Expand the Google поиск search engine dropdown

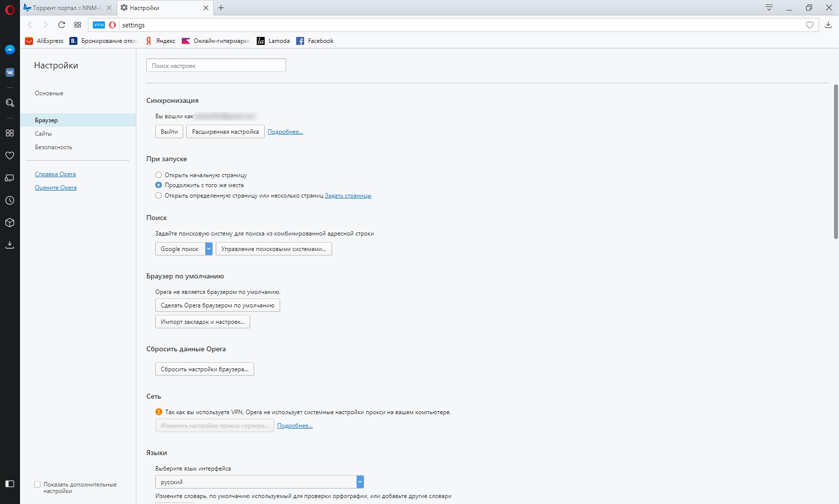pyautogui.click(x=209, y=249)
